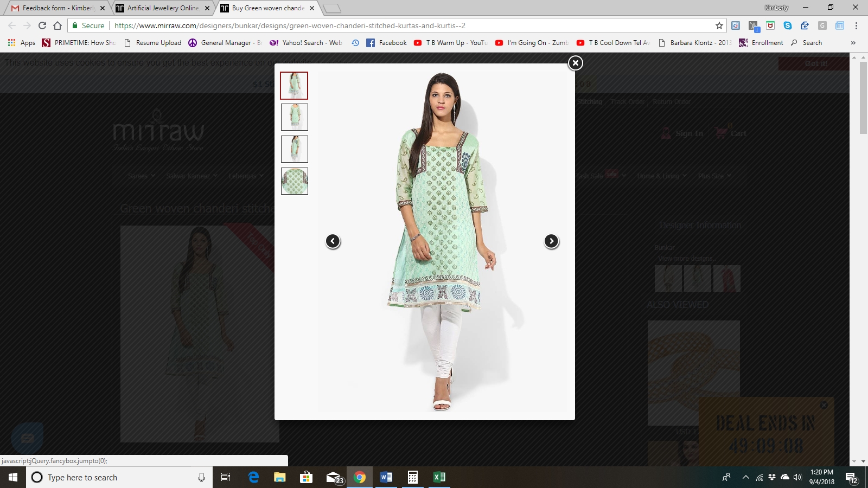Bookmark this page with the star icon
Viewport: 868px width, 488px height.
pyautogui.click(x=719, y=25)
